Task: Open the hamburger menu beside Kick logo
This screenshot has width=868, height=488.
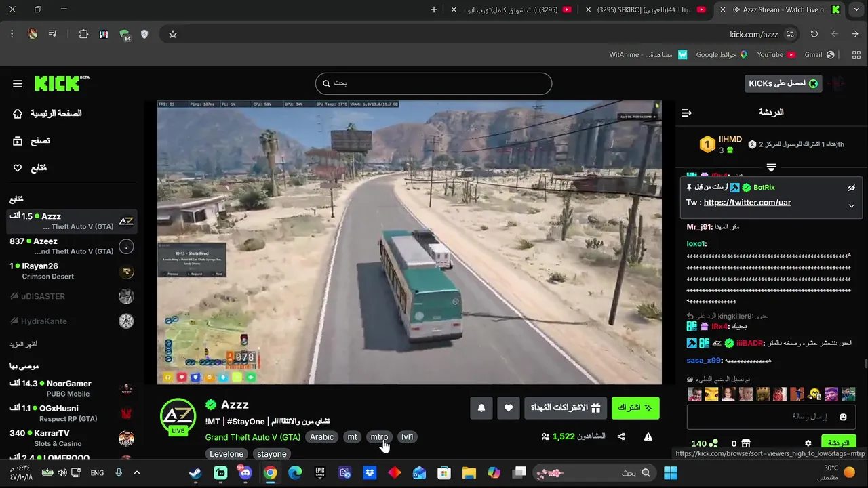Action: pyautogui.click(x=18, y=83)
